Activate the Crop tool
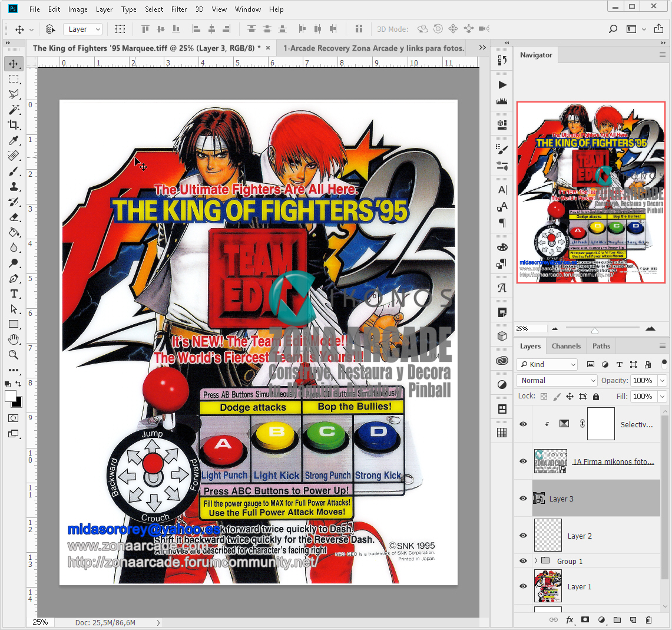This screenshot has width=672, height=630. click(x=14, y=125)
